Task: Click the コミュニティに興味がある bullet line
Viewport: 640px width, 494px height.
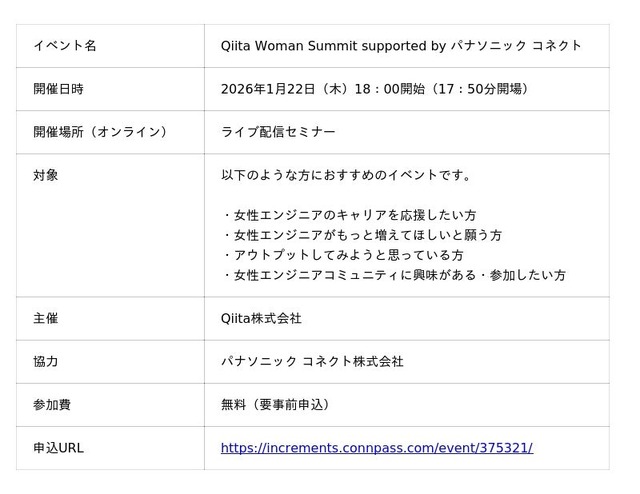Action: [x=393, y=275]
